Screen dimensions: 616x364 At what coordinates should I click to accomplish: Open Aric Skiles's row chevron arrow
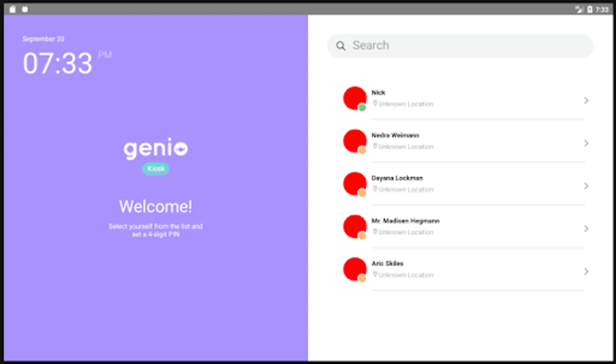point(586,271)
